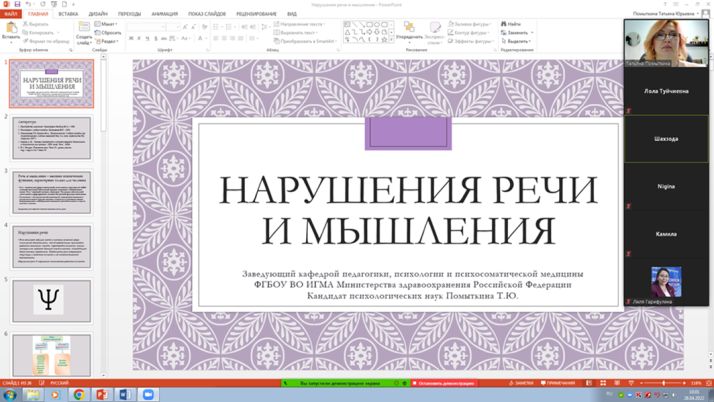Click the Лола Туйчиева participant tile

pyautogui.click(x=666, y=91)
